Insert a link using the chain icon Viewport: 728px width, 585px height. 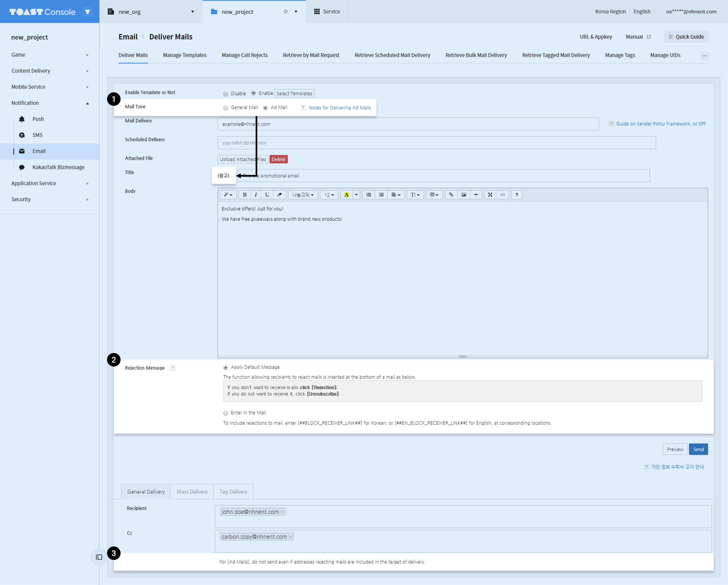tap(451, 195)
